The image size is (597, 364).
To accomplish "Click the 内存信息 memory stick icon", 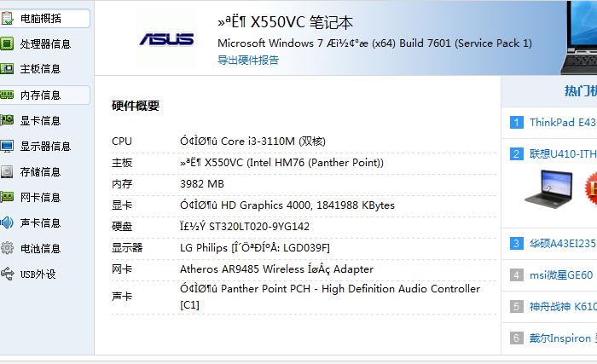I will coord(7,95).
